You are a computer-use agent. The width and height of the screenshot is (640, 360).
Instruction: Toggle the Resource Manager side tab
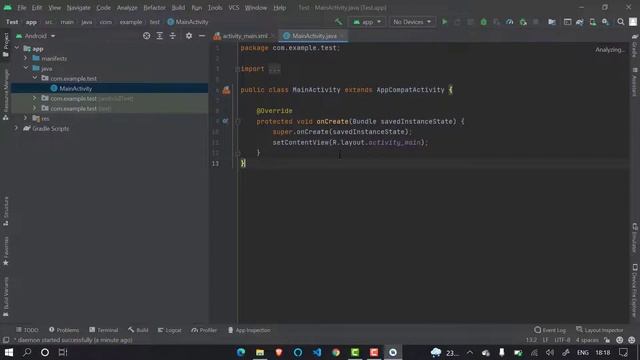(x=6, y=95)
